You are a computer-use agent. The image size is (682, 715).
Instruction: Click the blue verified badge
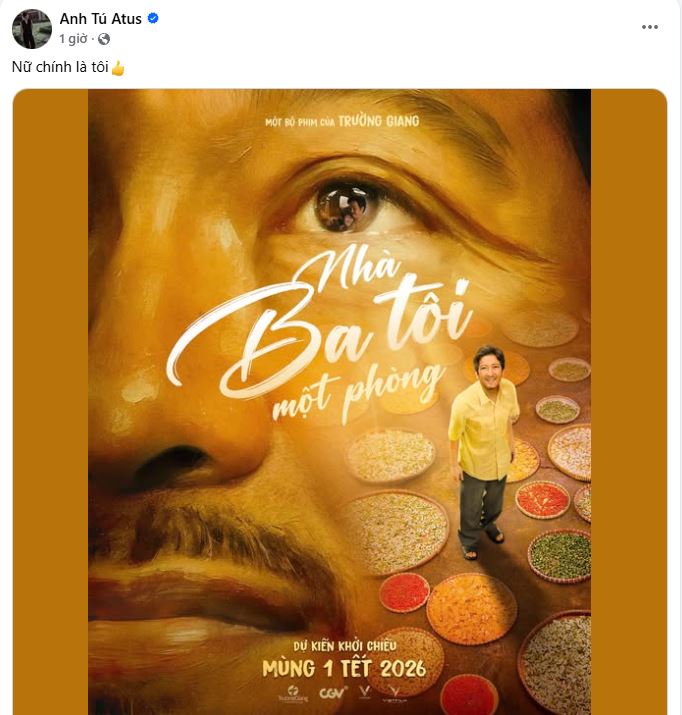point(153,19)
